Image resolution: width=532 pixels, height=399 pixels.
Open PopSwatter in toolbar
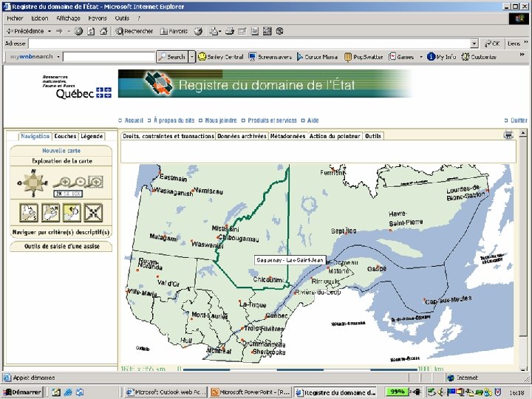364,57
